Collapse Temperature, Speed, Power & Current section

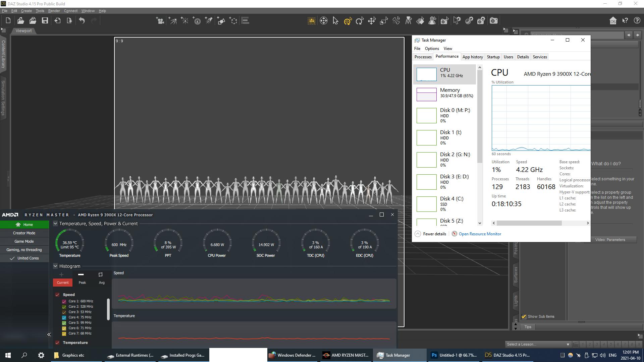55,224
